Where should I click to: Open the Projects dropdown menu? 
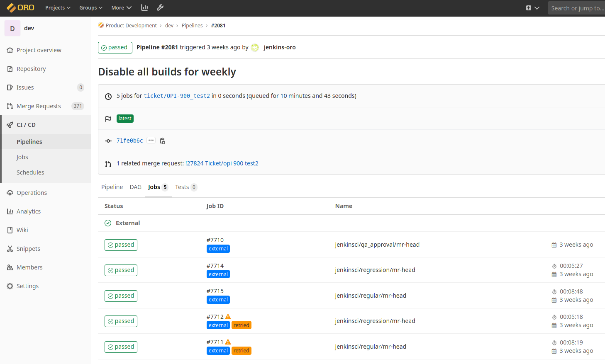[58, 7]
